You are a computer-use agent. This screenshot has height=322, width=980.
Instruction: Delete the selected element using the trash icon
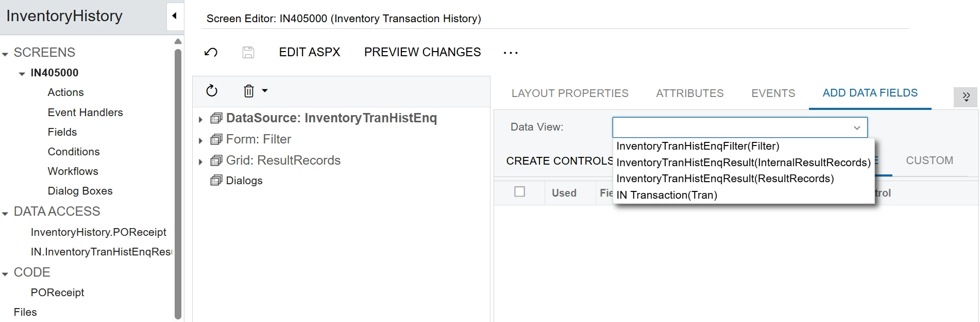248,91
